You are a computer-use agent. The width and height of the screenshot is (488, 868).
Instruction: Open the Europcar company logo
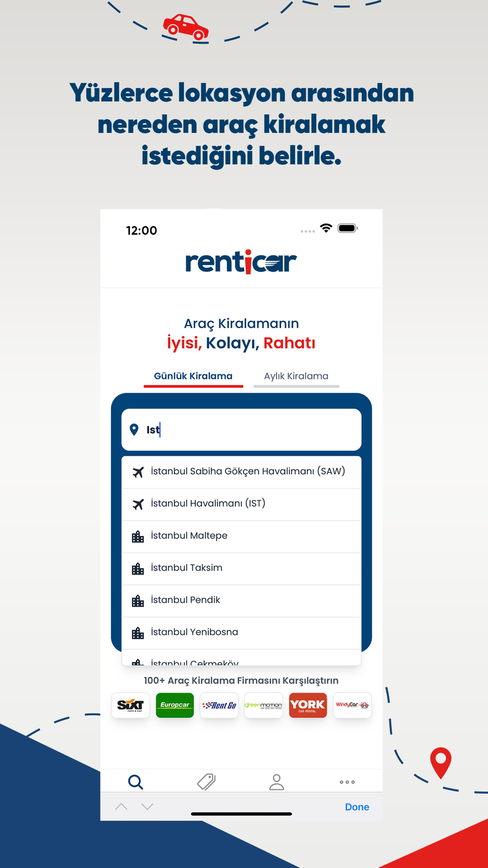click(x=175, y=705)
